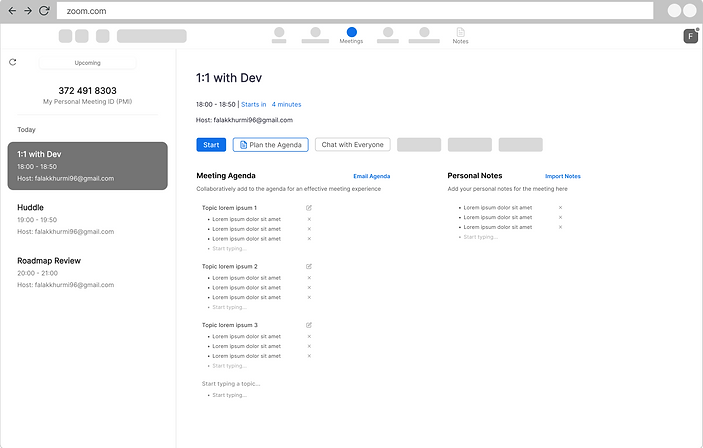Screen dimensions: 703x448
Task: Click the Import Notes link
Action: coord(563,176)
